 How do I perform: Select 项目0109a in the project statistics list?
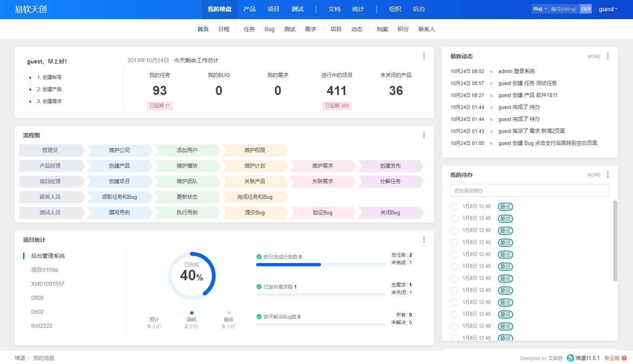[44, 270]
